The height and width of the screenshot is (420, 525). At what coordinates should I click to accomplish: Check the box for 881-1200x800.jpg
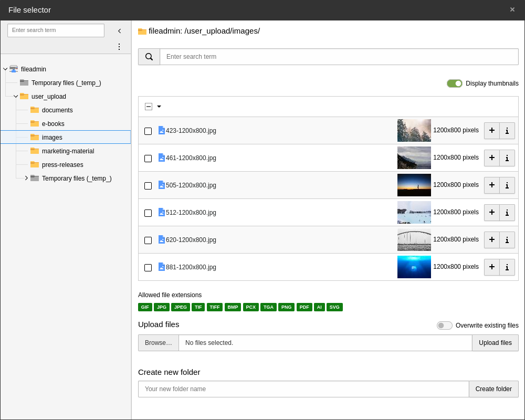click(x=148, y=268)
